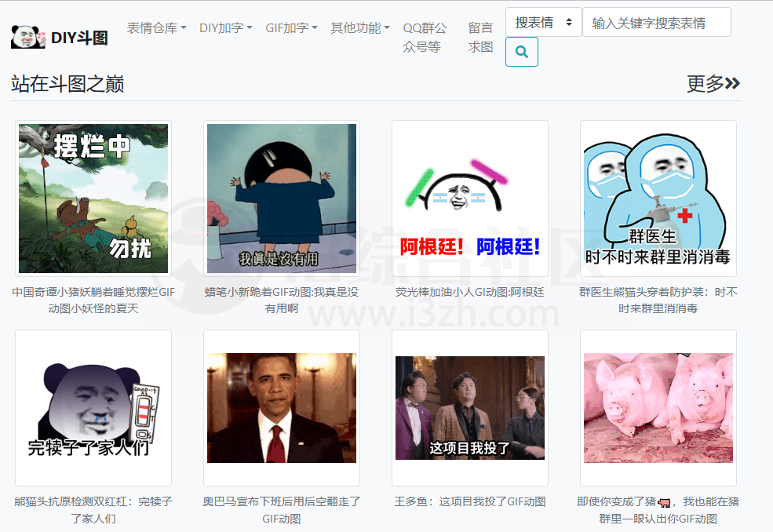Open the pink pigs GIF thumbnail
This screenshot has width=773, height=532.
point(658,408)
